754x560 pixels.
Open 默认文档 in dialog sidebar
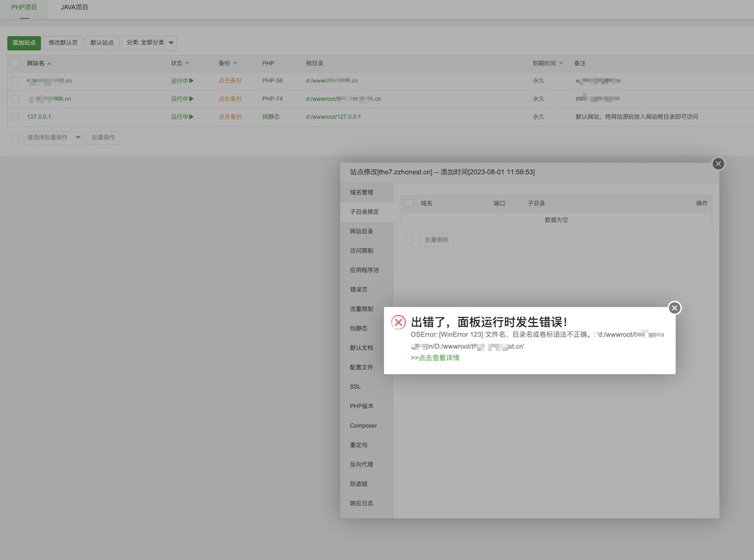point(367,348)
